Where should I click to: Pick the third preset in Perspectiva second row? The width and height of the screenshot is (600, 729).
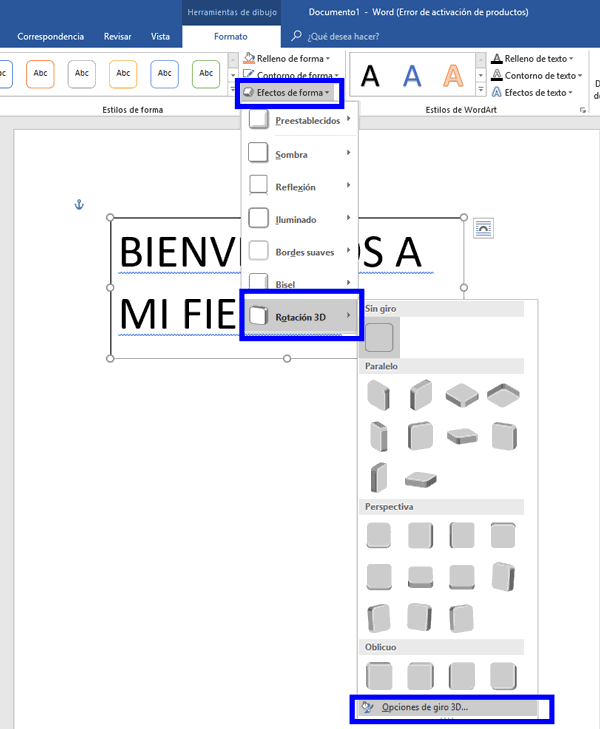tap(462, 577)
